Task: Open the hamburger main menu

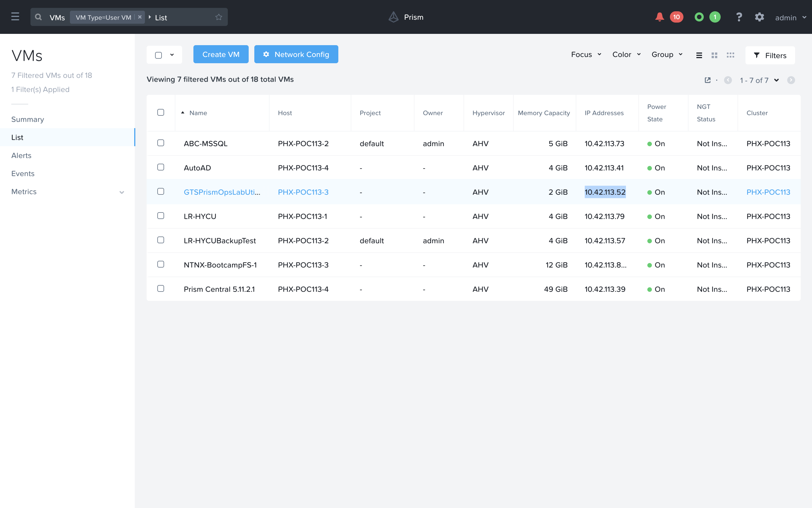Action: pyautogui.click(x=15, y=16)
